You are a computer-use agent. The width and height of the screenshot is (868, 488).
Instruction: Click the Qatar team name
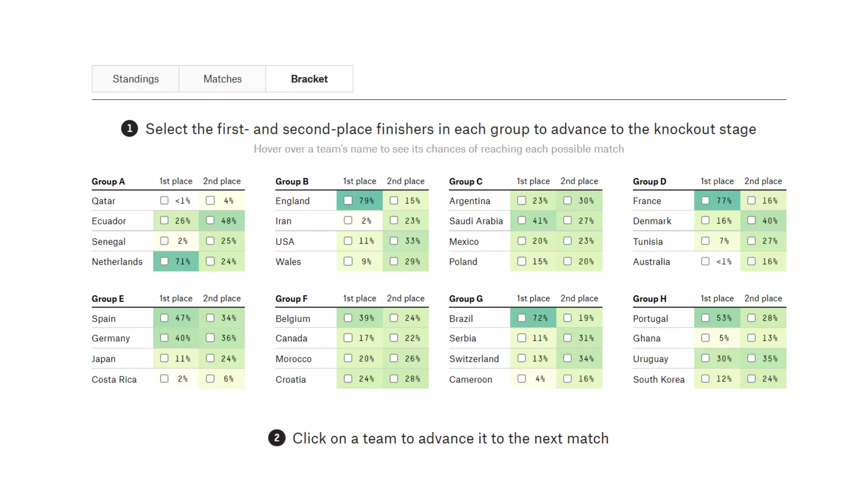(103, 201)
